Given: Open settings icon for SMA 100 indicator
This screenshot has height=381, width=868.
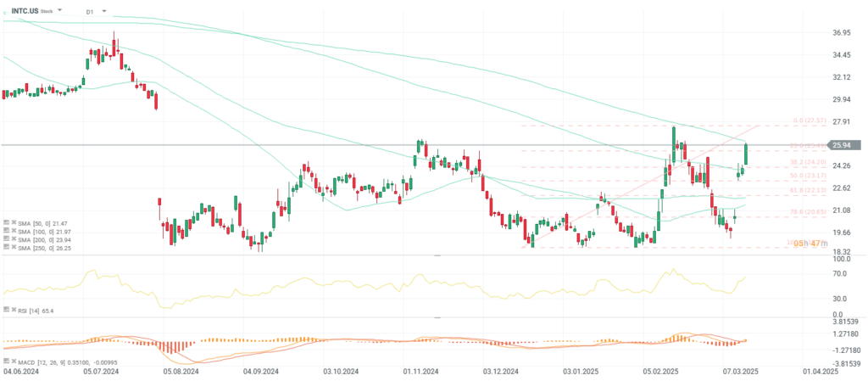Looking at the screenshot, I should point(7,231).
